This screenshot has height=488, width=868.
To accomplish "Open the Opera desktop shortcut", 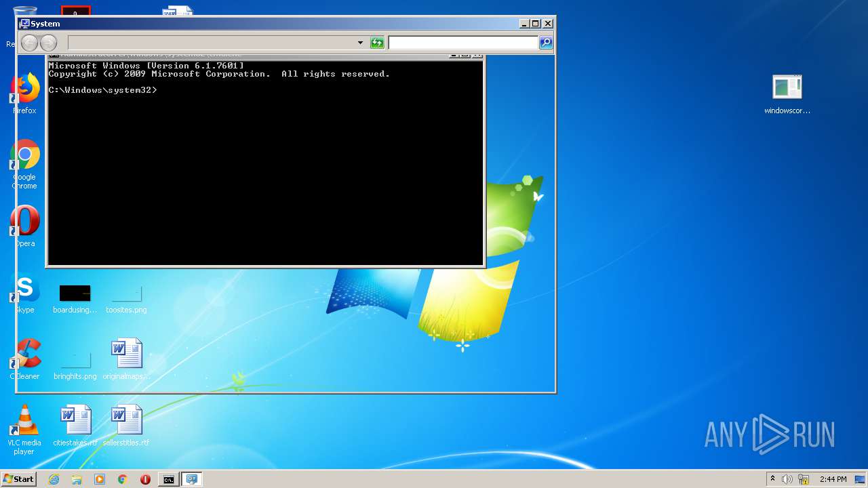I will click(x=25, y=226).
